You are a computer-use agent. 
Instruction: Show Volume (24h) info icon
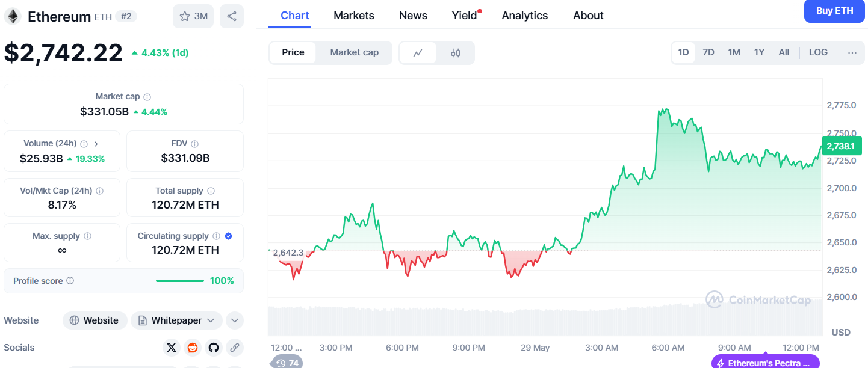click(84, 144)
